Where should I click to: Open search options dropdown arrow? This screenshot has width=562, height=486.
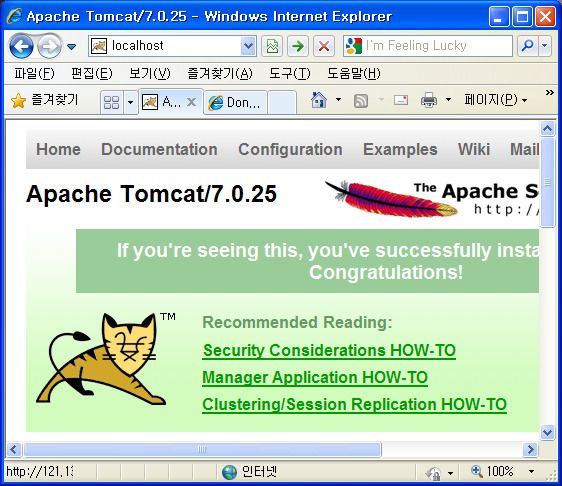coord(545,46)
